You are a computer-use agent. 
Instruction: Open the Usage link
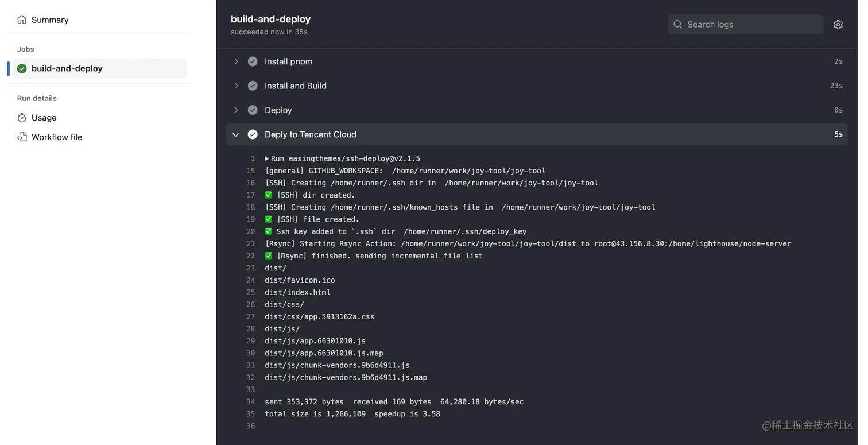coord(44,118)
